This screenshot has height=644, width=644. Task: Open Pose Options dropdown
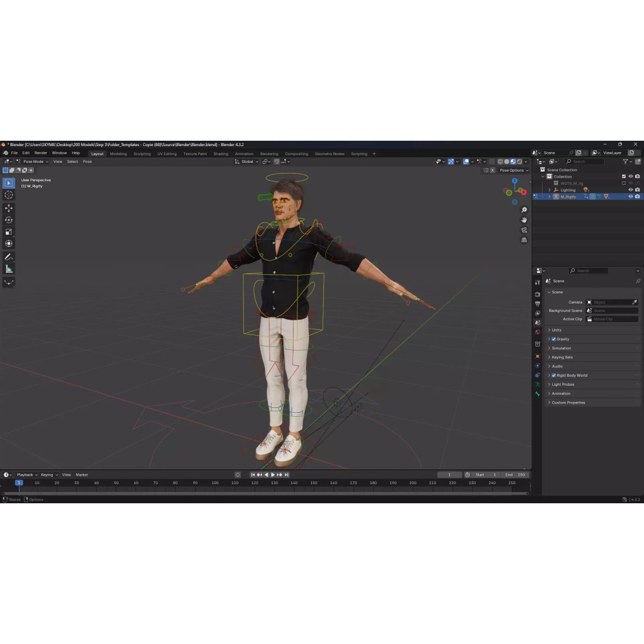514,171
